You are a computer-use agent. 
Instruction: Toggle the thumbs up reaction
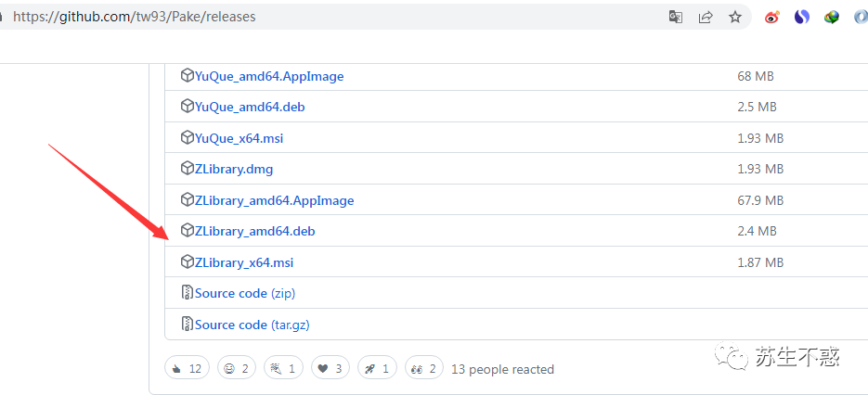[x=187, y=368]
